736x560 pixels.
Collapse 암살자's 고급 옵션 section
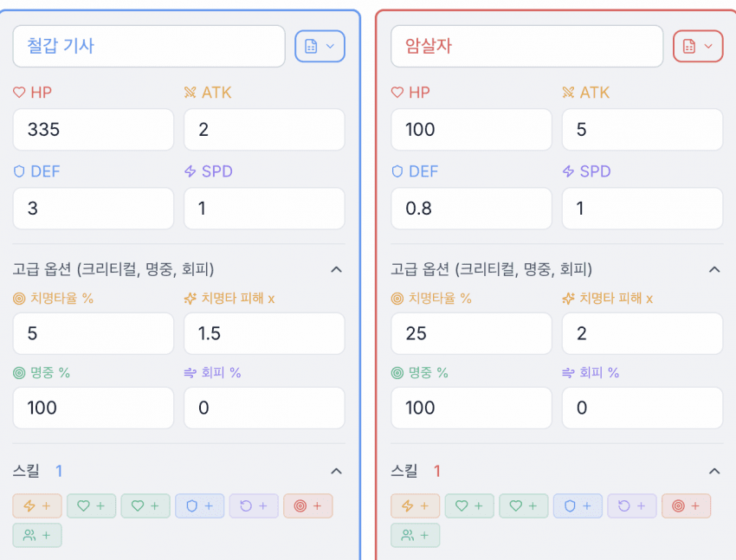(x=714, y=269)
